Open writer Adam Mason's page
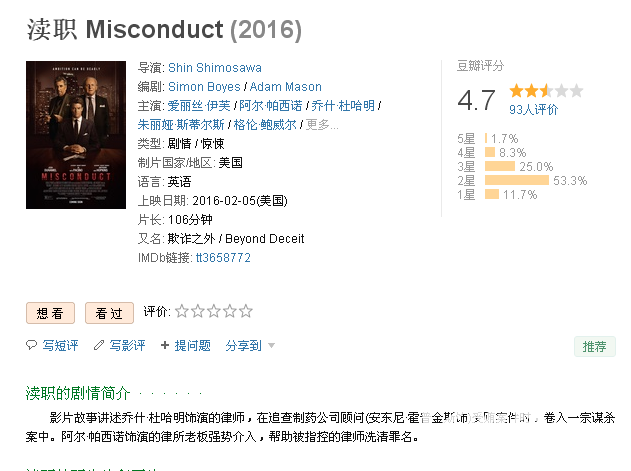 286,87
